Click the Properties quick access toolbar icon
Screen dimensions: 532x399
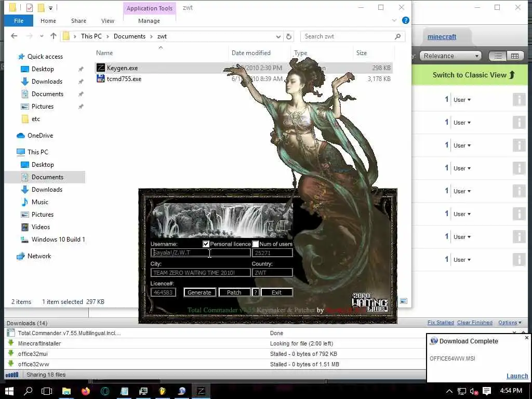click(30, 7)
